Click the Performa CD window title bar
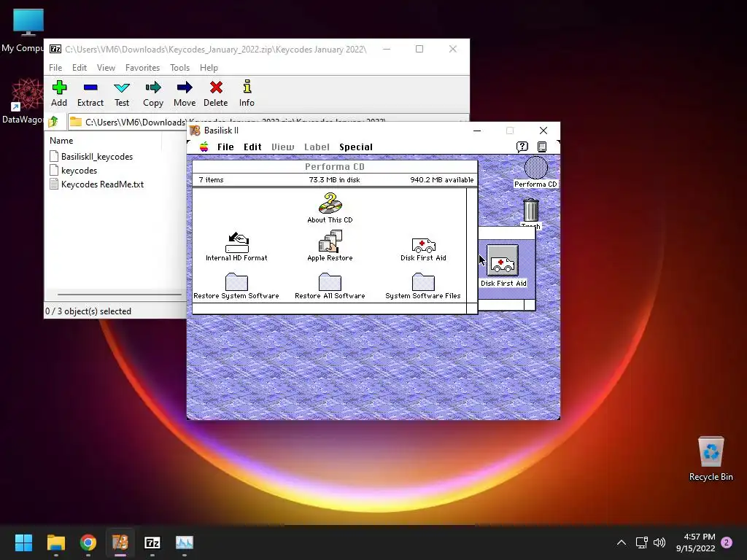The width and height of the screenshot is (747, 560). coord(334,167)
